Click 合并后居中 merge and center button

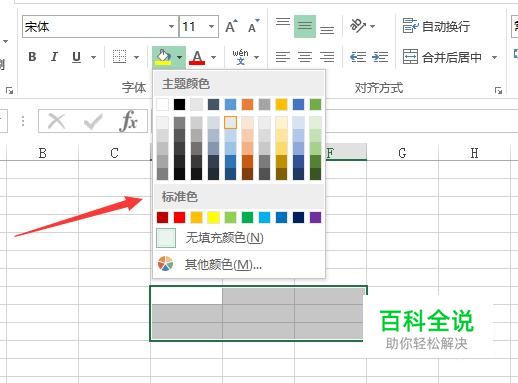442,57
